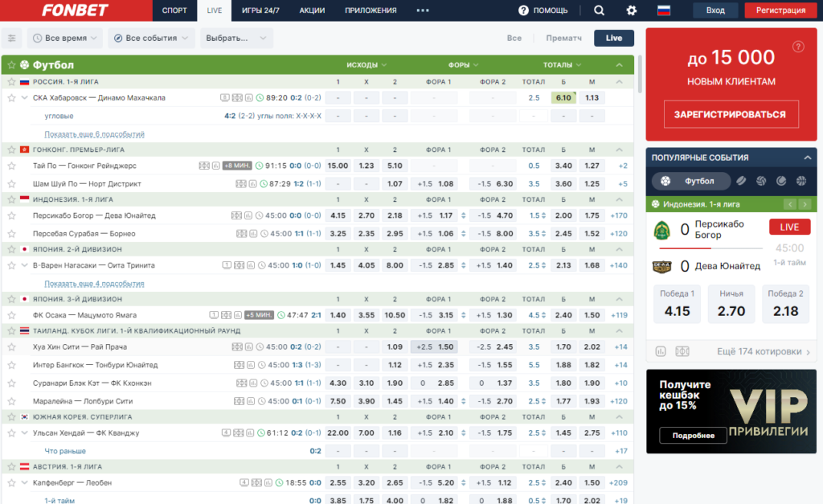Click the Вход login button
Viewport: 823px width, 504px height.
click(715, 10)
